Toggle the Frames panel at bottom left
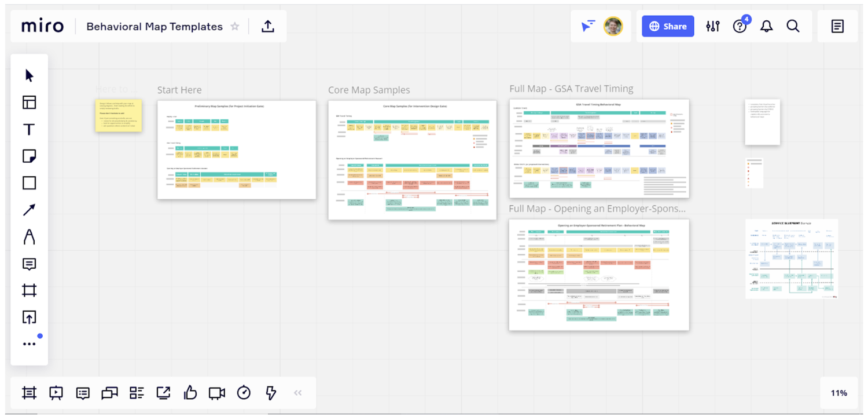868x420 pixels. 29,393
